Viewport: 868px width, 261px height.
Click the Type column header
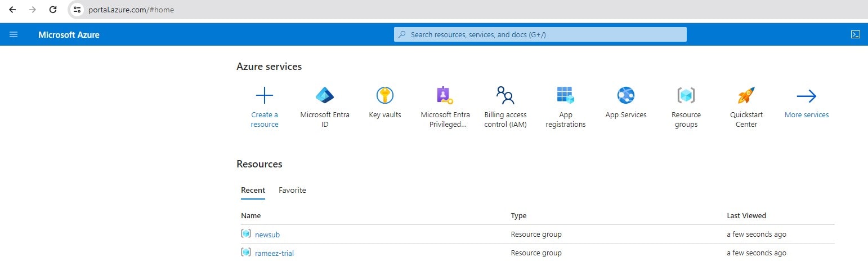[x=518, y=215]
